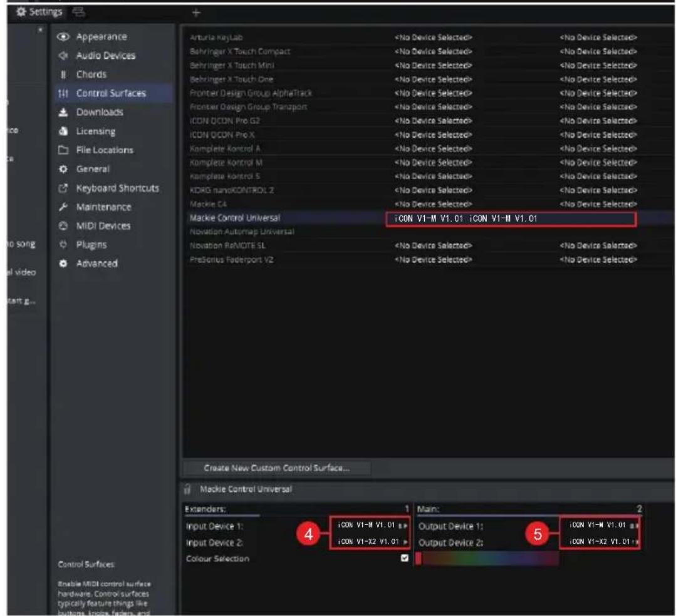
Task: Click the Chords icon in the sidebar
Action: [63, 74]
